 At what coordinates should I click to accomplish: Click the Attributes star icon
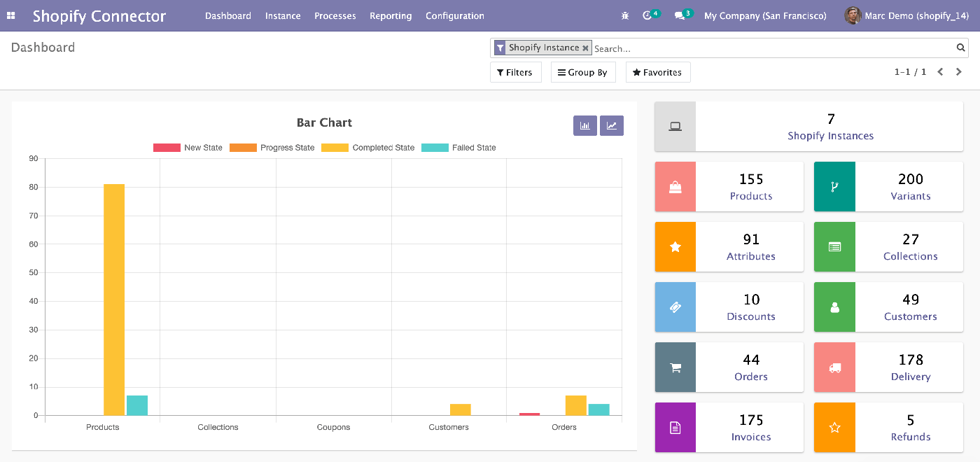coord(675,247)
